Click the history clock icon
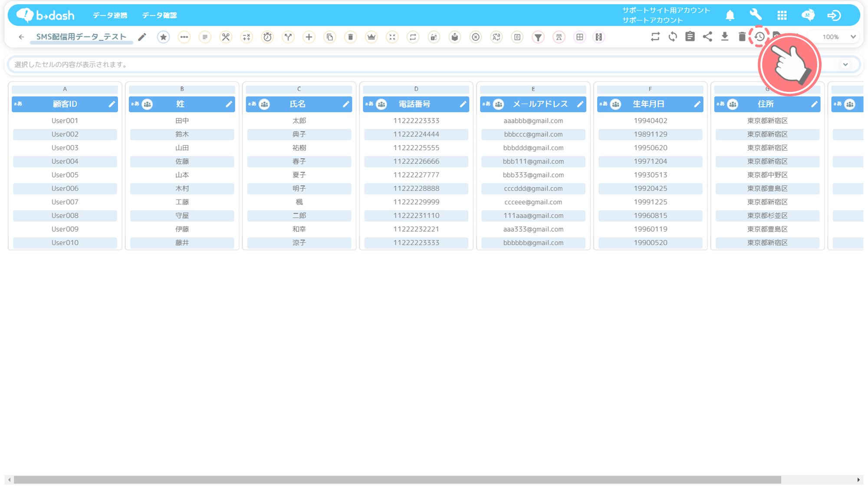This screenshot has width=868, height=488. point(759,37)
